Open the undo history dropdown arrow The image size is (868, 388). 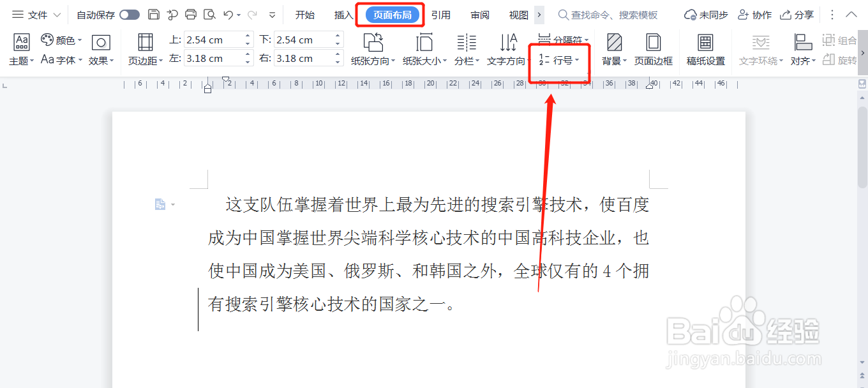pos(239,15)
